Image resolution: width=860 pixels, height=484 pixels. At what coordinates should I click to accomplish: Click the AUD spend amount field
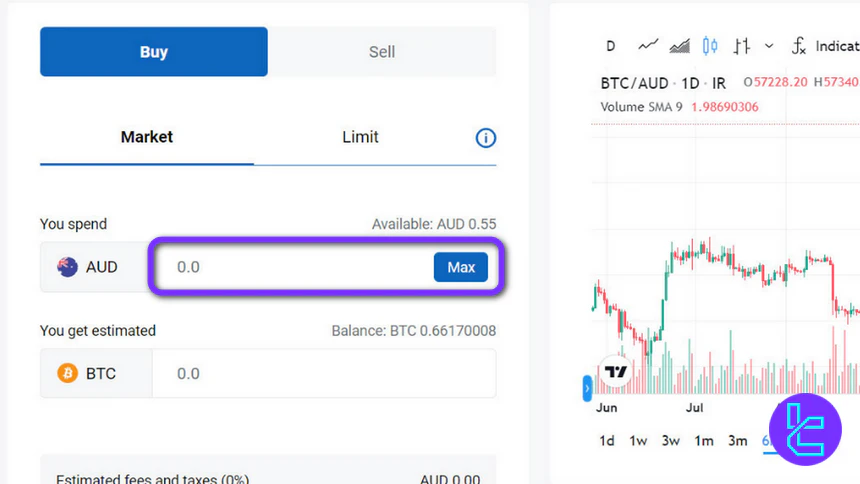[x=295, y=267]
